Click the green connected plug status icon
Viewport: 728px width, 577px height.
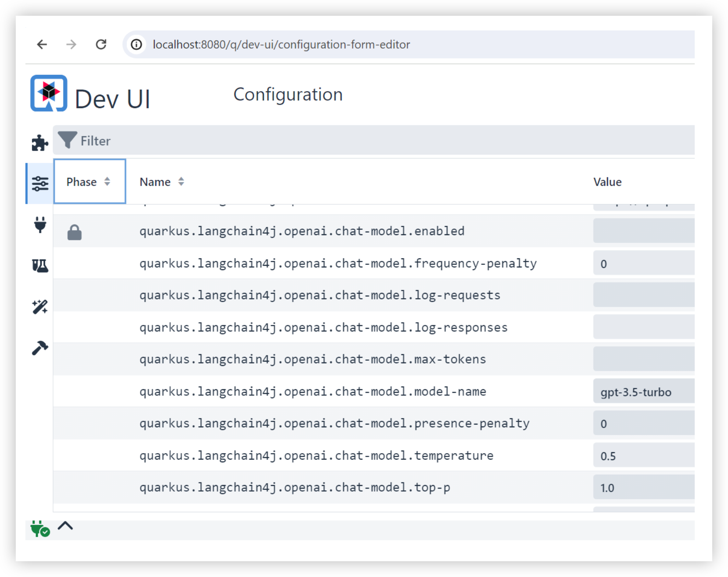pos(40,529)
